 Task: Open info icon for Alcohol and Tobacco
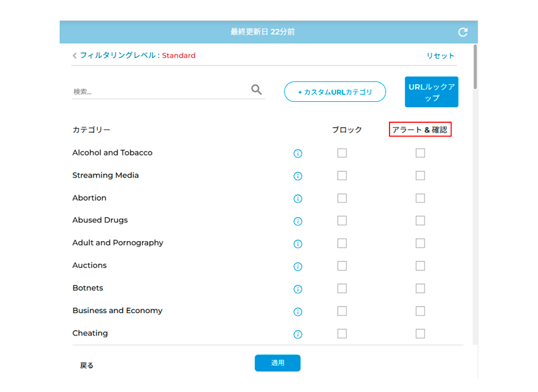pos(298,153)
